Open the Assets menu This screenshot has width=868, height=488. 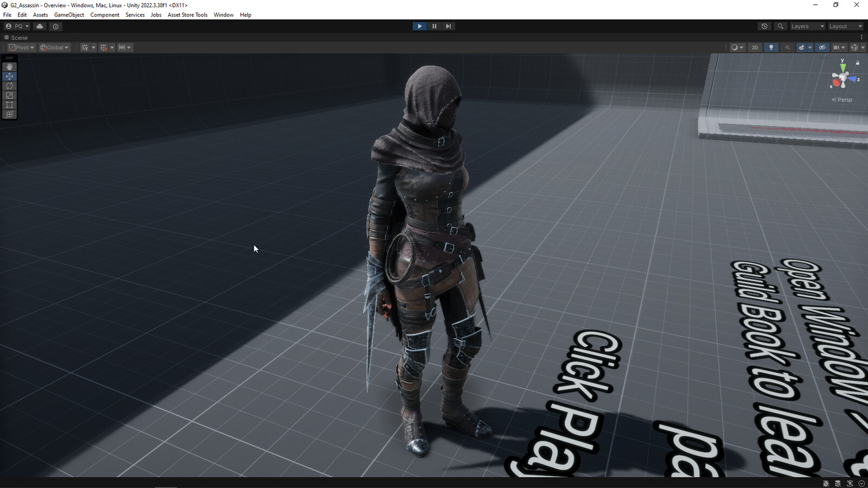click(40, 15)
